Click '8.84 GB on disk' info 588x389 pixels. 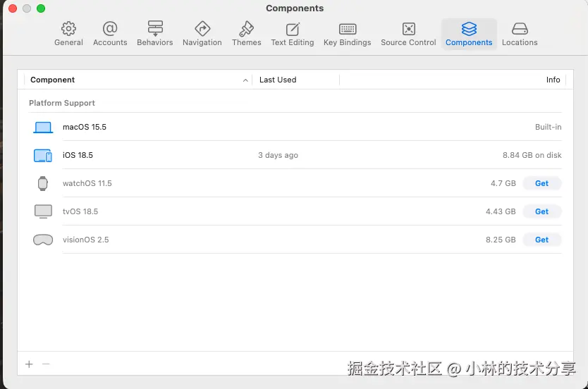(532, 155)
